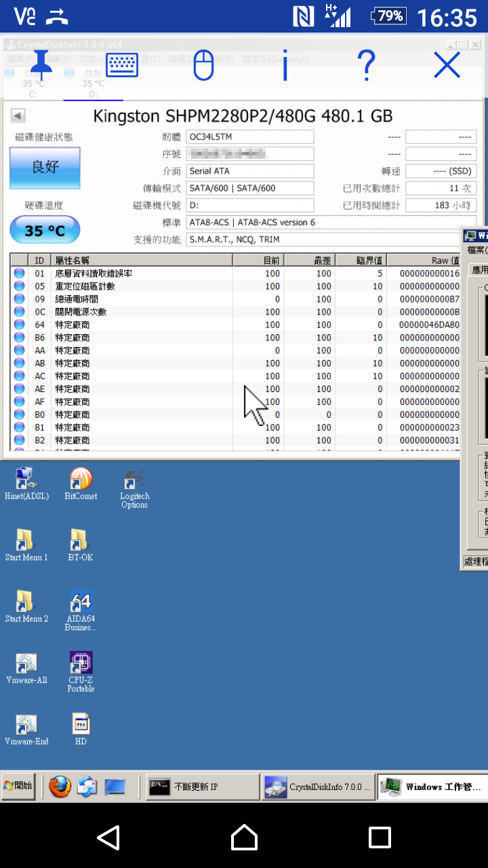Click status circle of attribute ID B0
The image size is (488, 868).
pos(19,415)
